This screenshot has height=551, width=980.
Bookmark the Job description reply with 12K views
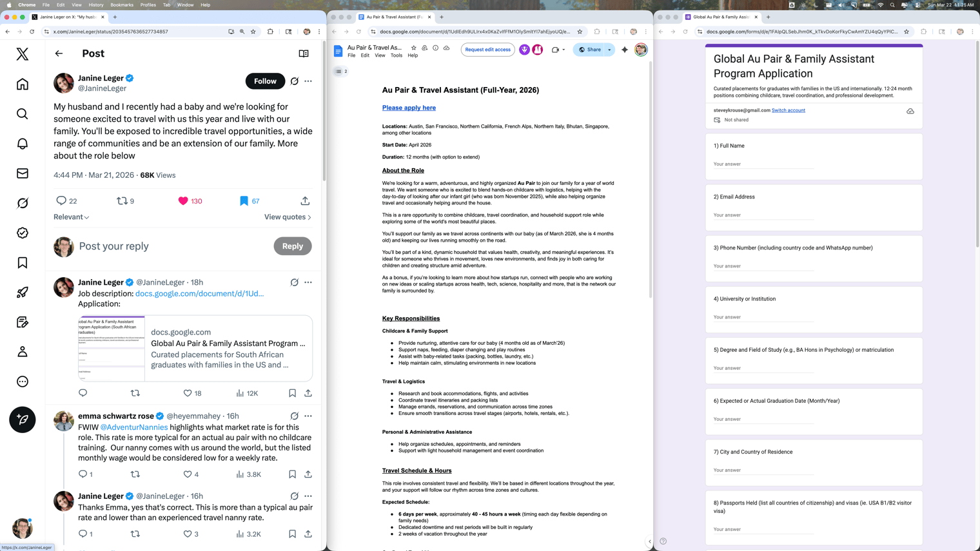coord(292,393)
